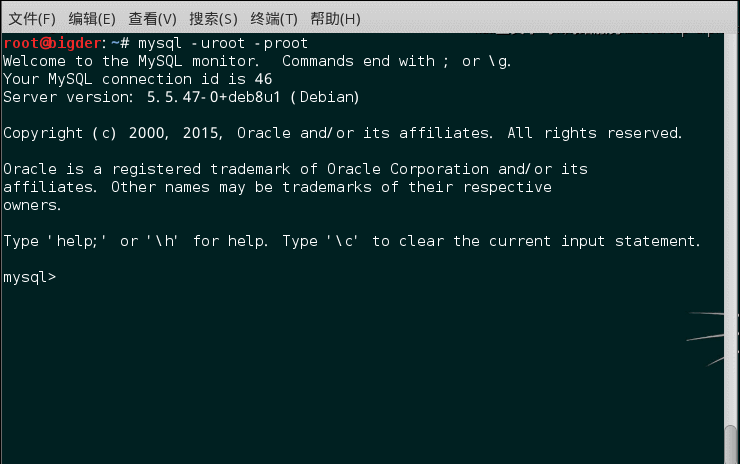This screenshot has width=740, height=464.
Task: Focus the mysql> prompt line
Action: coord(30,277)
